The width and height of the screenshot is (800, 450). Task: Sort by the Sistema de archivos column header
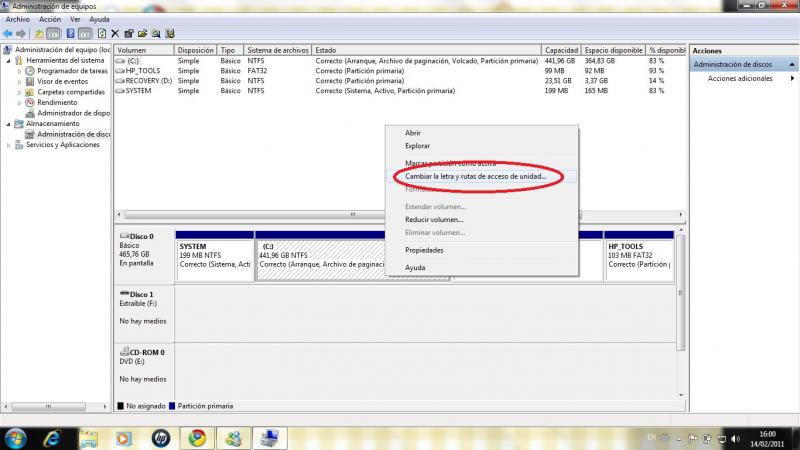coord(278,50)
